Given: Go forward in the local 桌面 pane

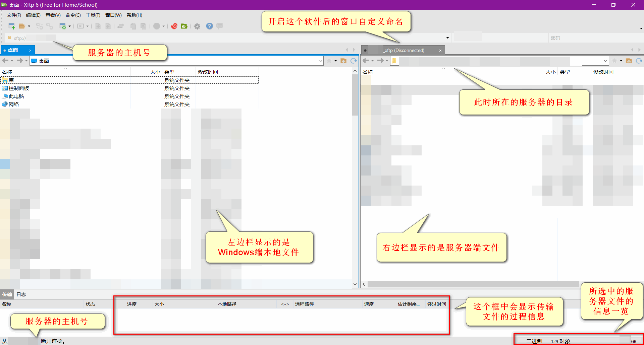Looking at the screenshot, I should point(20,61).
